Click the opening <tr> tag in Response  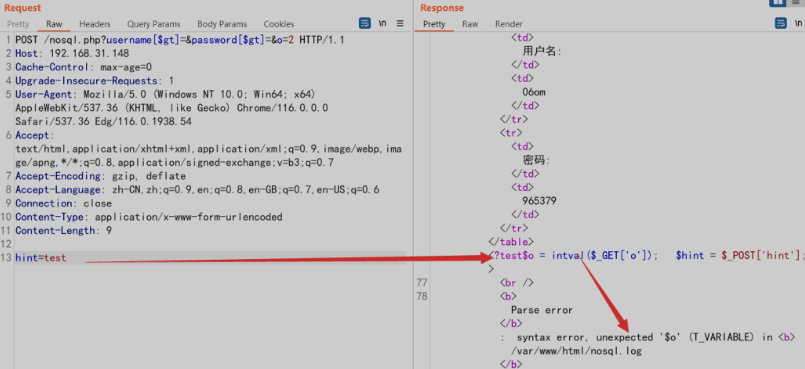tap(511, 133)
